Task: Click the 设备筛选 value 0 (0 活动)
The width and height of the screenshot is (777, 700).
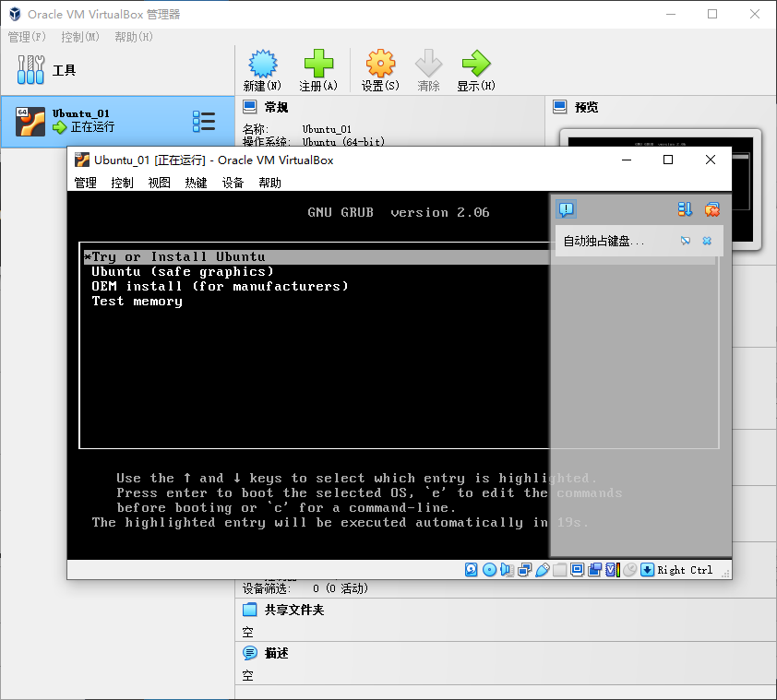Action: tap(341, 588)
